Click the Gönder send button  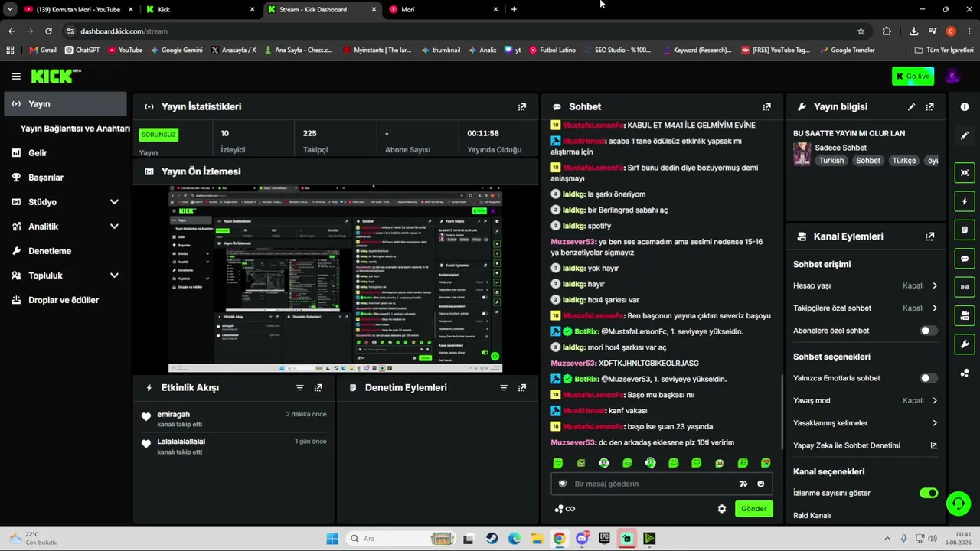pyautogui.click(x=753, y=509)
